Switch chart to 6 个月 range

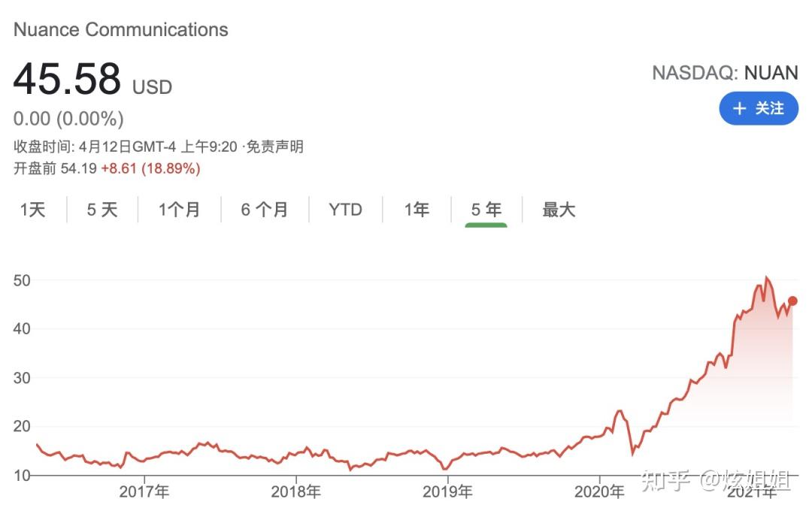pos(265,210)
